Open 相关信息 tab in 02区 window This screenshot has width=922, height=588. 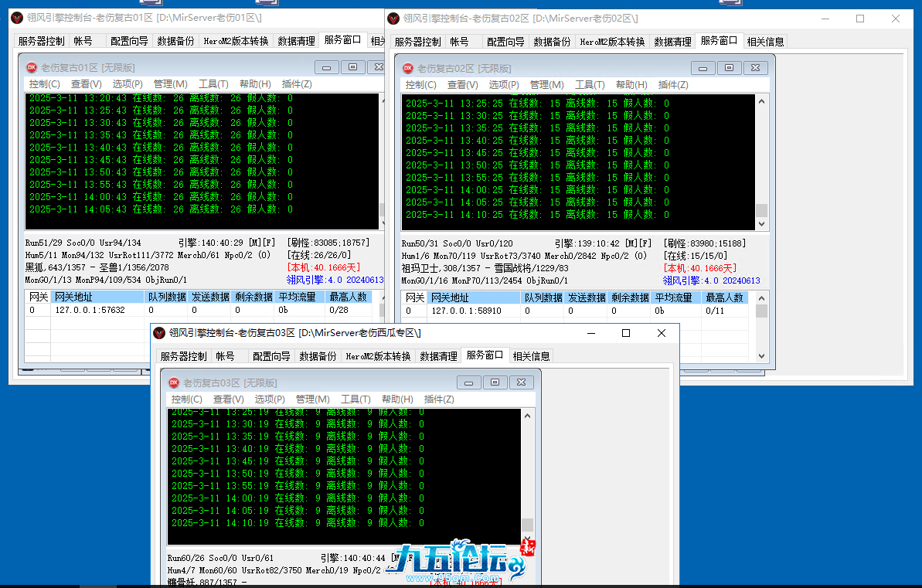coord(766,42)
